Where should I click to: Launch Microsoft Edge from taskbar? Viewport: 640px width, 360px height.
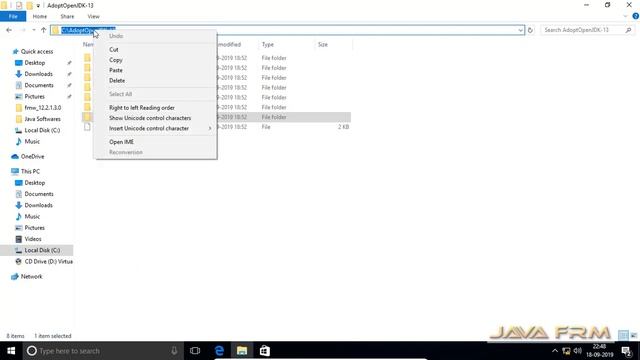tap(219, 351)
